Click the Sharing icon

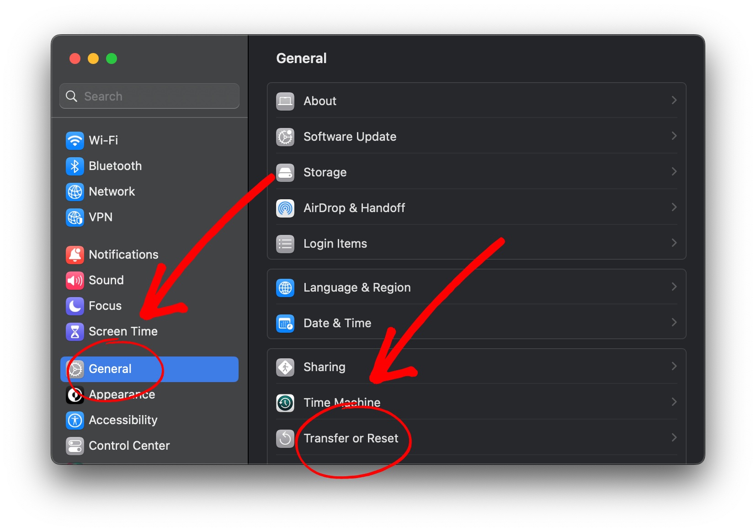(x=285, y=367)
